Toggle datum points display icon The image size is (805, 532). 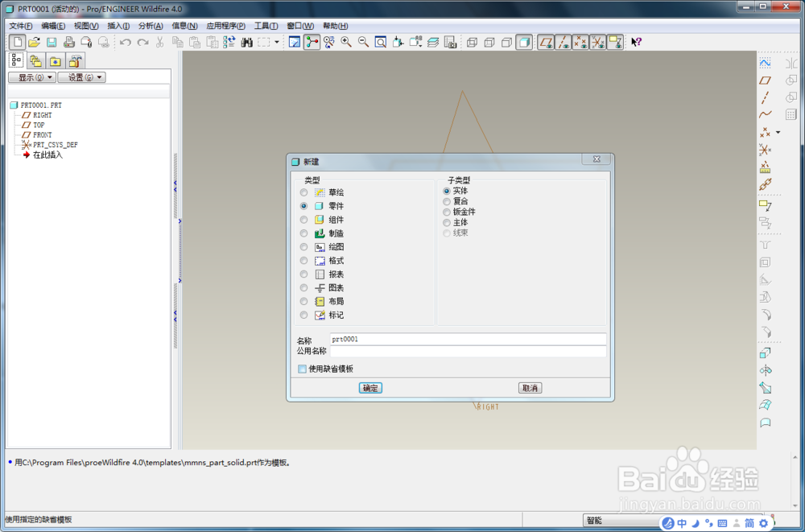pyautogui.click(x=580, y=42)
